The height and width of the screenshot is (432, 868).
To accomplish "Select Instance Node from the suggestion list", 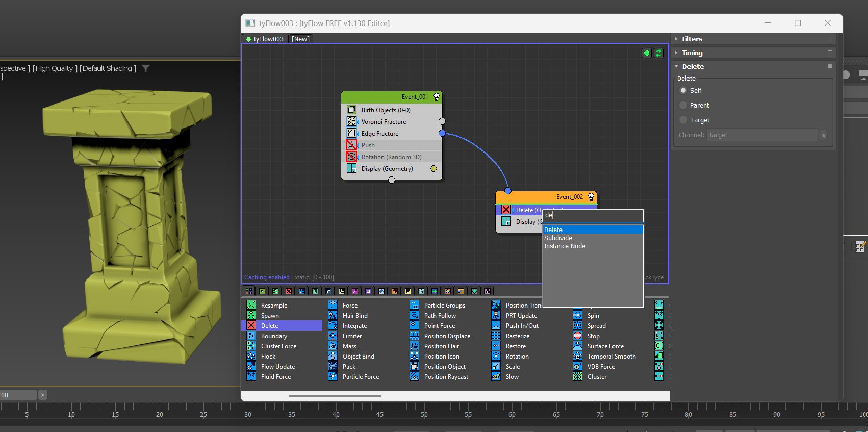I will (x=565, y=246).
